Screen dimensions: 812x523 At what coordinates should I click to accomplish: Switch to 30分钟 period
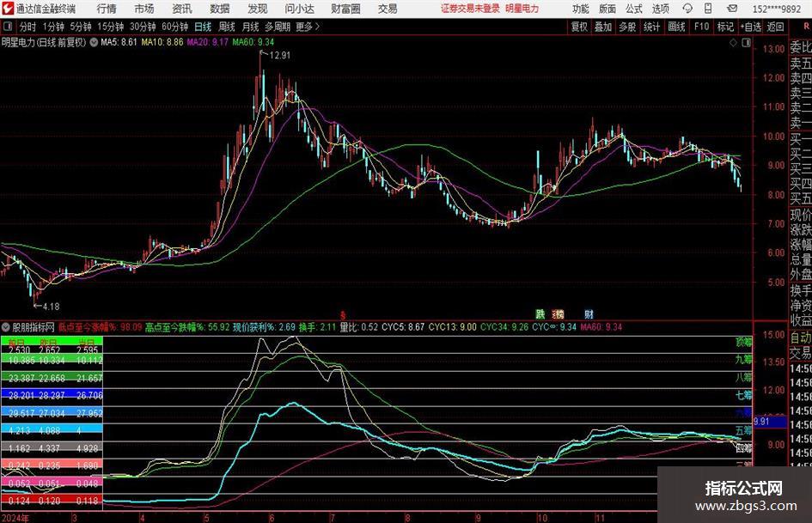[143, 27]
